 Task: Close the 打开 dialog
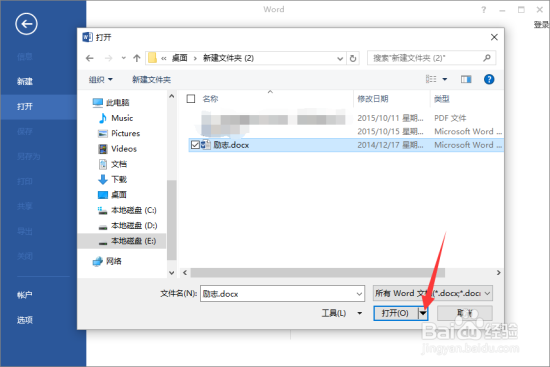tap(494, 37)
